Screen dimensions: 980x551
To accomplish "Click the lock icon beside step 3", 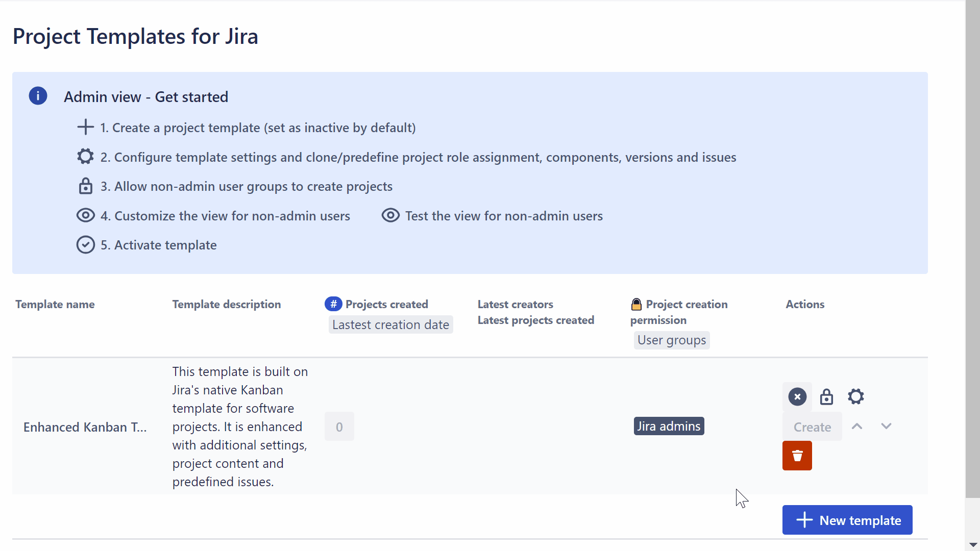I will [85, 186].
